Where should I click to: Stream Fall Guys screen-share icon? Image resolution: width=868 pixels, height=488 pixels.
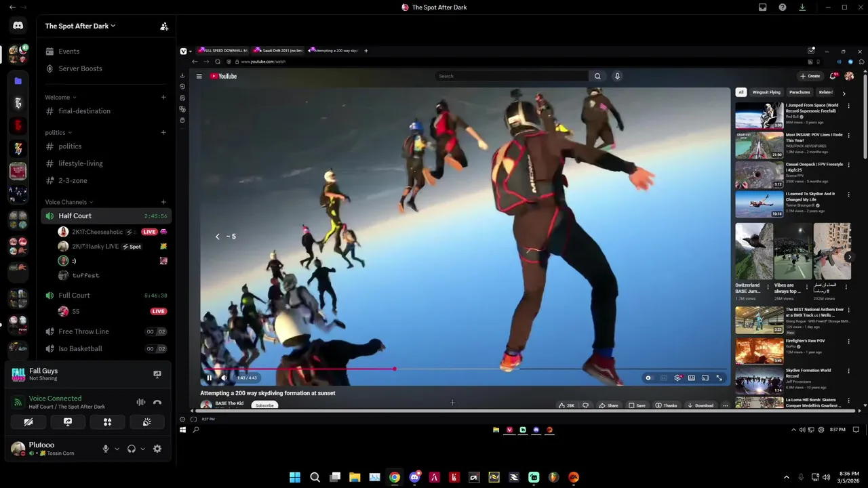tap(157, 374)
